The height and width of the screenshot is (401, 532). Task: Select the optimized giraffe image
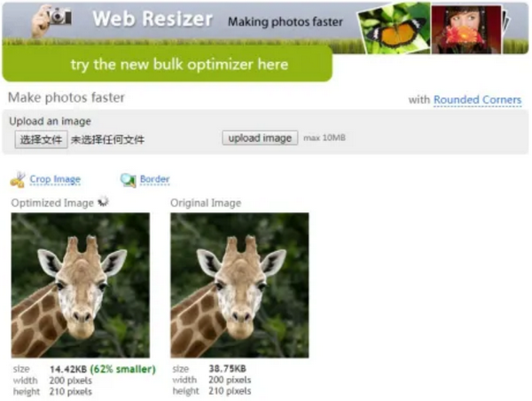[x=81, y=285]
